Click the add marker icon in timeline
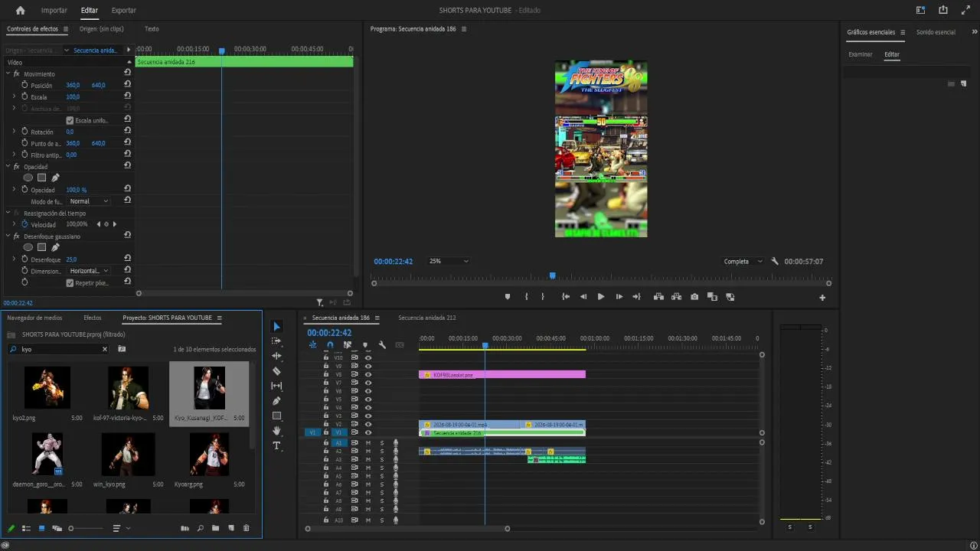The height and width of the screenshot is (551, 980). coord(364,345)
